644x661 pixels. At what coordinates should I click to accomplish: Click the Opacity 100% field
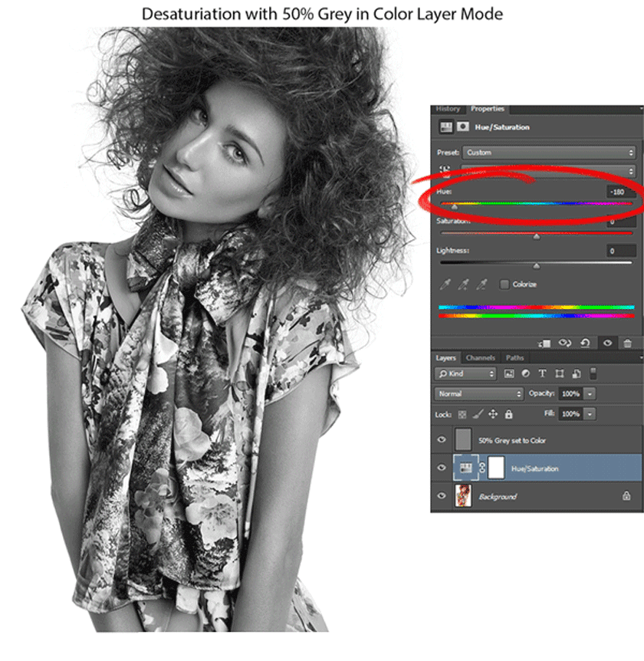click(570, 393)
